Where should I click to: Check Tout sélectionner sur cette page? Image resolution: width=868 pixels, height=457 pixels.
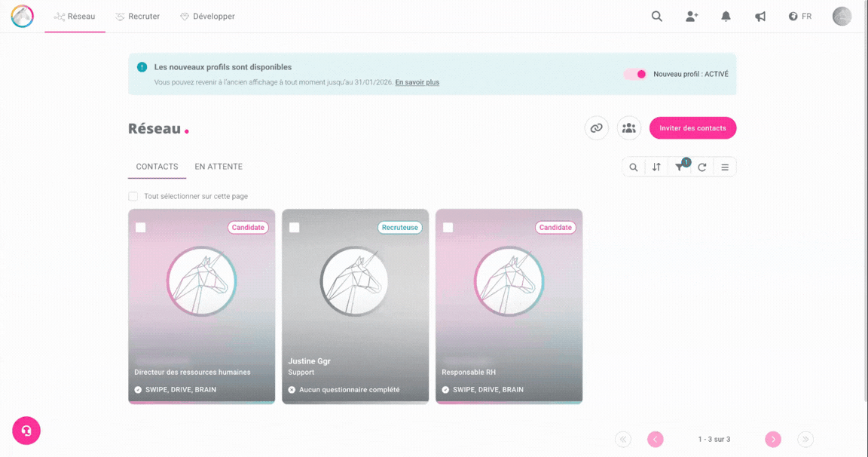133,196
